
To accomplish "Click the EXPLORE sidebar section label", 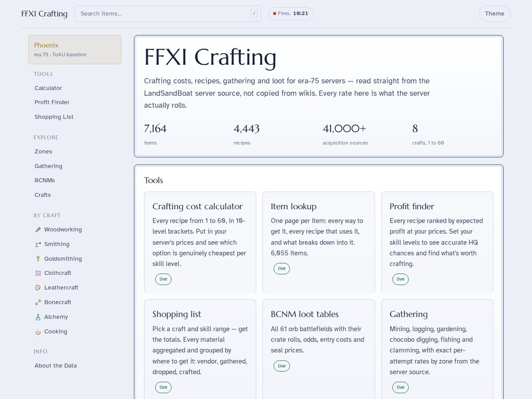I will click(46, 137).
